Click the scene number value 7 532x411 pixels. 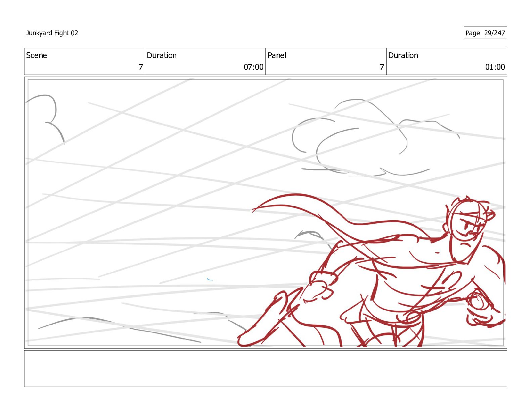[141, 67]
